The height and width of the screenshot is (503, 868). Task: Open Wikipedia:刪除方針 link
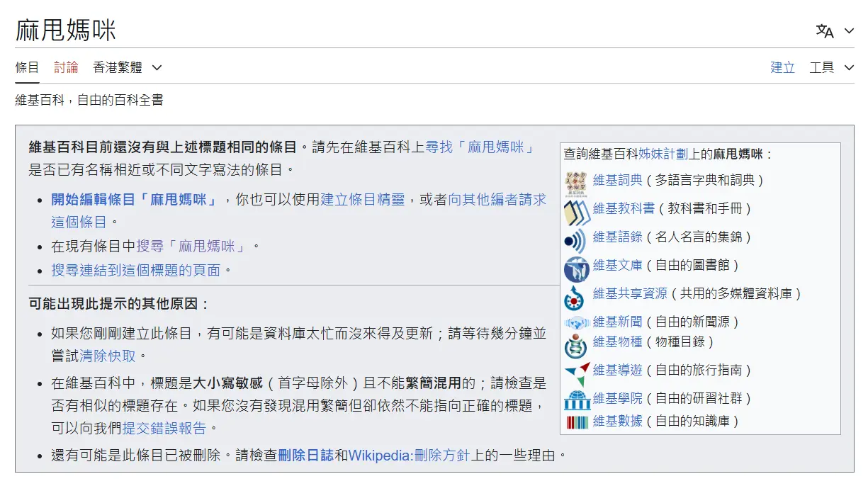tap(410, 455)
